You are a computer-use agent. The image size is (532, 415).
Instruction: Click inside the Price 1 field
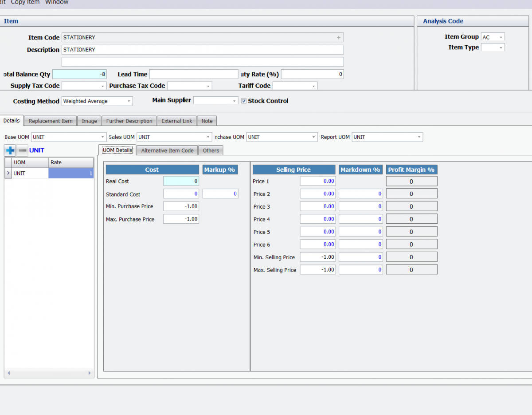[x=317, y=181]
